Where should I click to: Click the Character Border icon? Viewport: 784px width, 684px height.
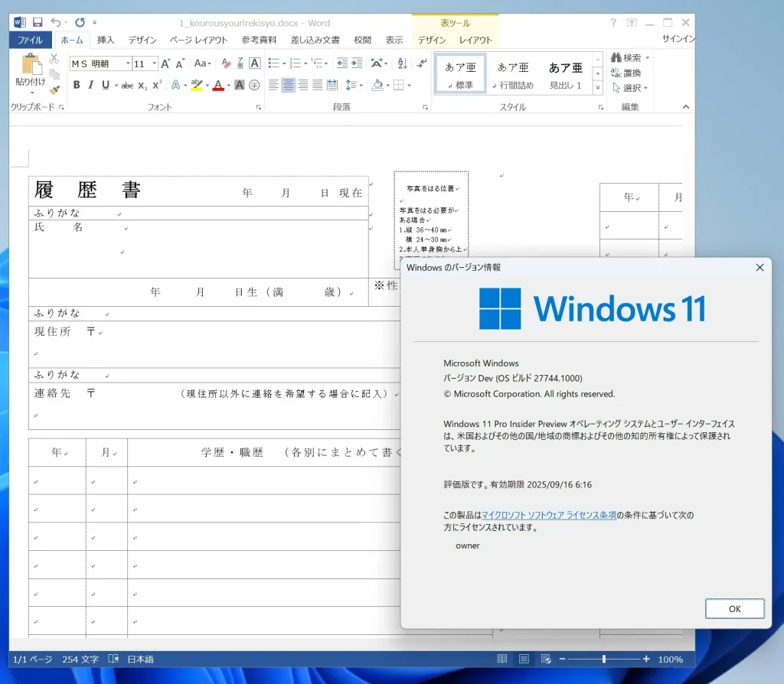pyautogui.click(x=254, y=64)
